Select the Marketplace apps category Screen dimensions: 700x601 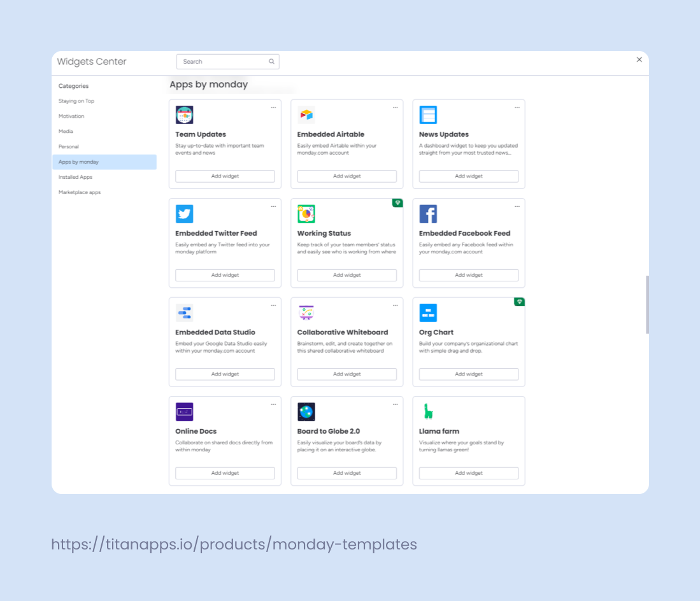79,192
